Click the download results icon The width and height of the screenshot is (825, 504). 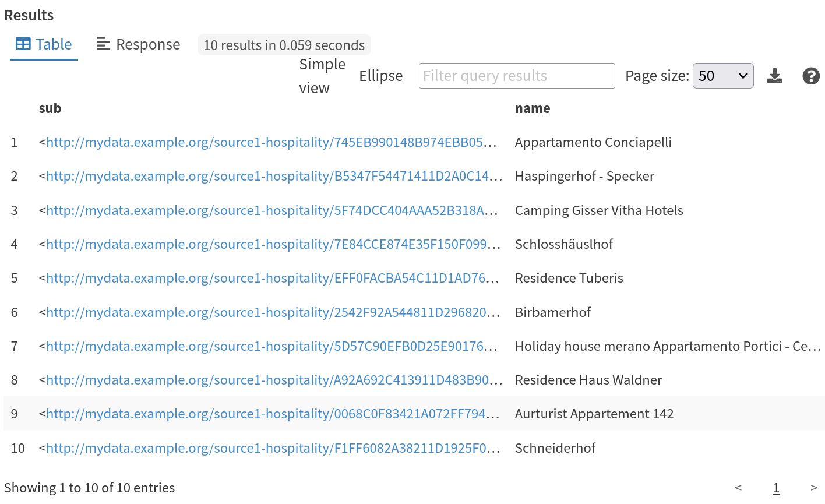click(774, 76)
